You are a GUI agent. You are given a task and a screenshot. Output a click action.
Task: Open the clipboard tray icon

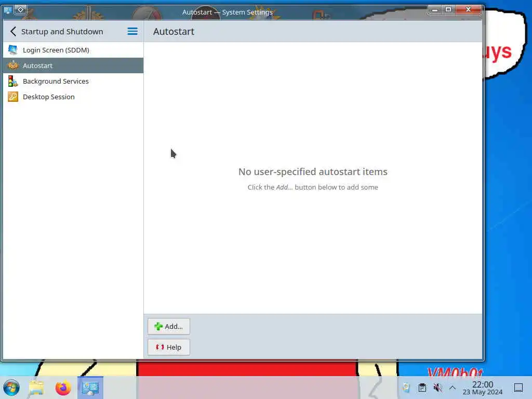click(422, 388)
